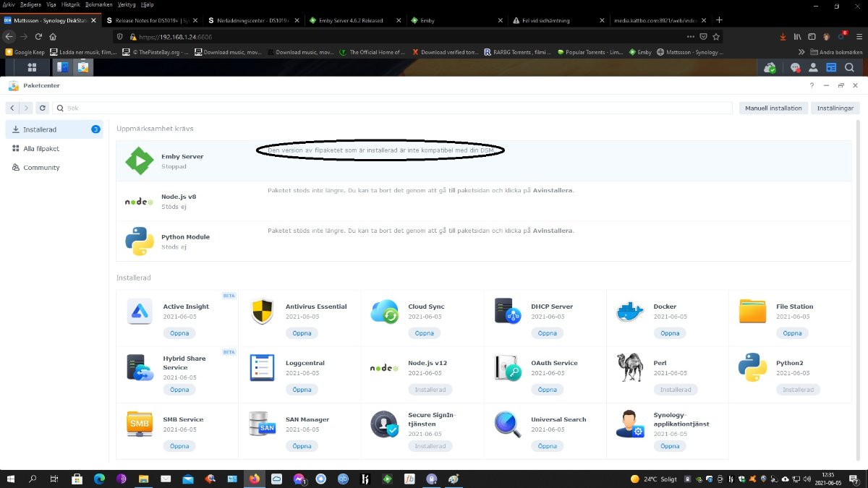868x488 pixels.
Task: Click the File Station folder icon
Action: 752,312
